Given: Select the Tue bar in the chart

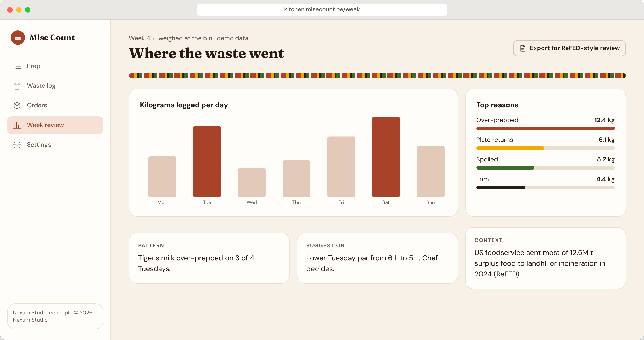Looking at the screenshot, I should point(207,161).
